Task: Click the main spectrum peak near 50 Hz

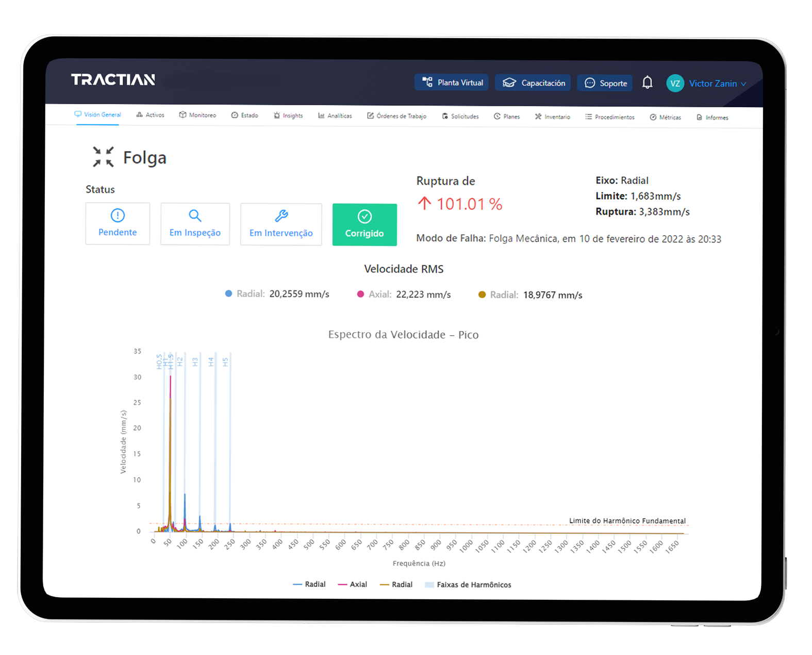Action: (170, 454)
